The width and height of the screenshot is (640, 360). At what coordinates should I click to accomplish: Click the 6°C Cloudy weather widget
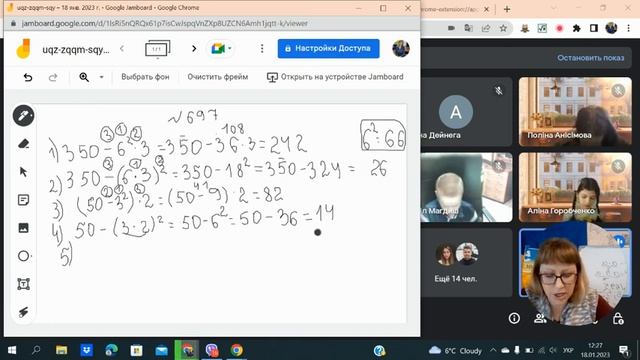click(456, 351)
